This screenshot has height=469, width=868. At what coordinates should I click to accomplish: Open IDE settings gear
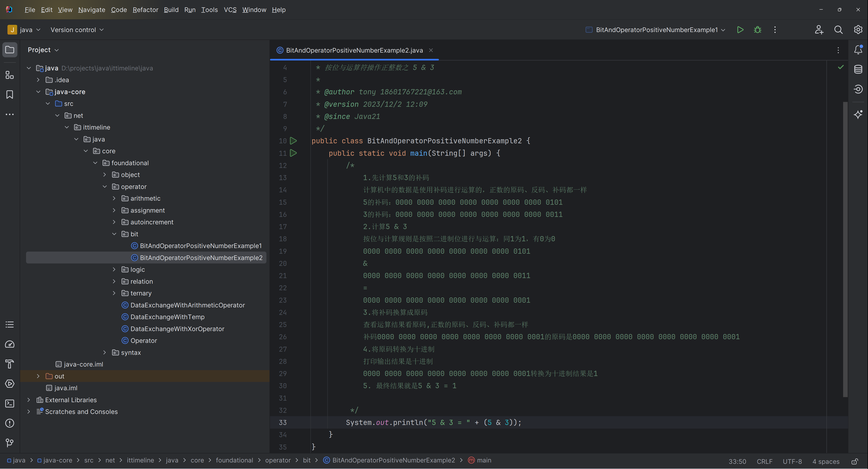858,30
